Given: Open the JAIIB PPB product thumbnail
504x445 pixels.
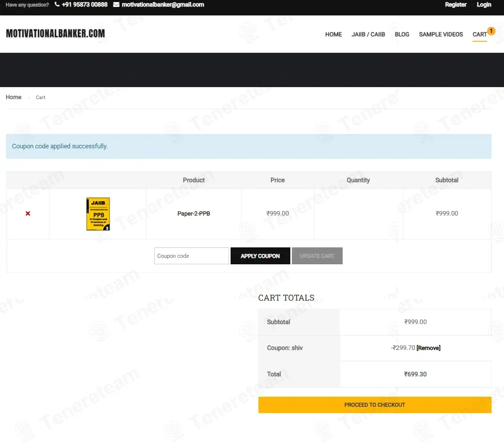Looking at the screenshot, I should point(98,214).
